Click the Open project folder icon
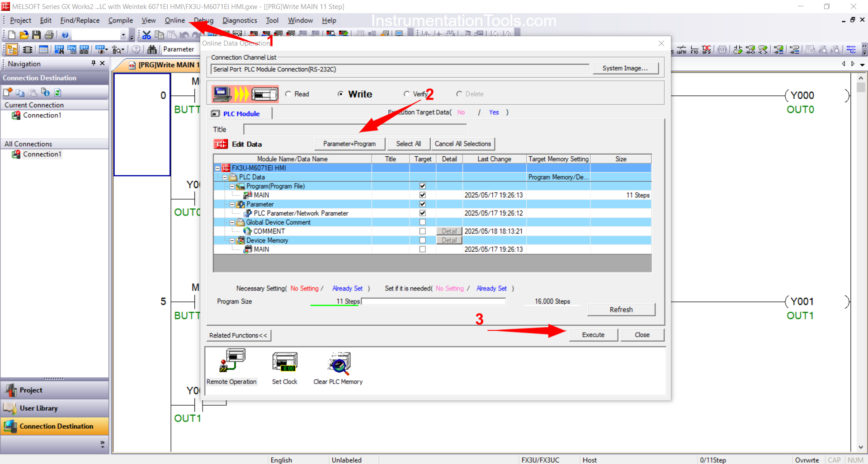Image resolution: width=868 pixels, height=464 pixels. click(24, 35)
